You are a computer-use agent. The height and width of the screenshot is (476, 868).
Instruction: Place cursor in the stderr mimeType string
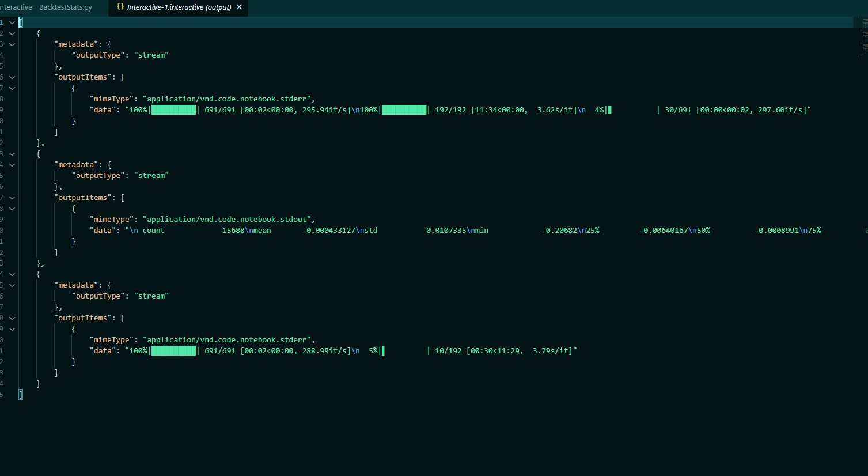point(228,99)
